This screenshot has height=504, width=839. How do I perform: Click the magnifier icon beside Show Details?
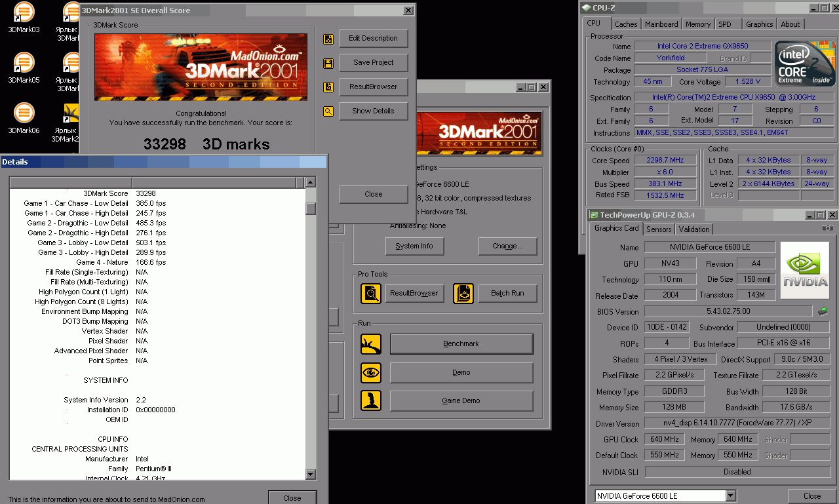pos(328,111)
